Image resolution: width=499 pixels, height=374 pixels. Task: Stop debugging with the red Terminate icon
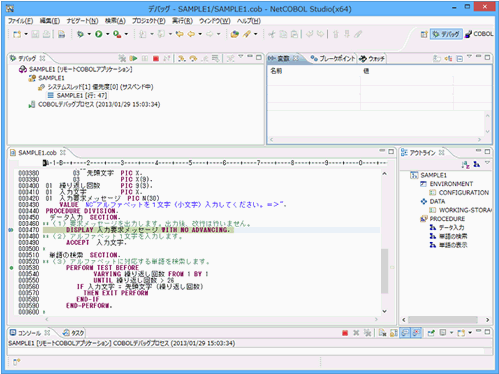tap(156, 58)
